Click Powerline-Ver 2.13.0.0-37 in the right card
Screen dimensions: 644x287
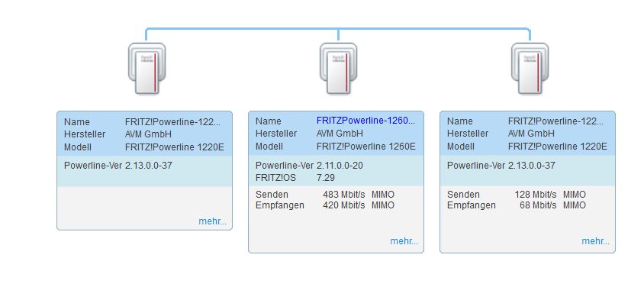click(501, 166)
